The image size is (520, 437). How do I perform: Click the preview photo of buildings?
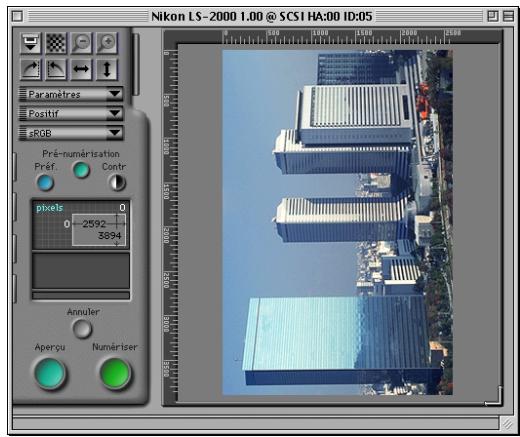[337, 222]
